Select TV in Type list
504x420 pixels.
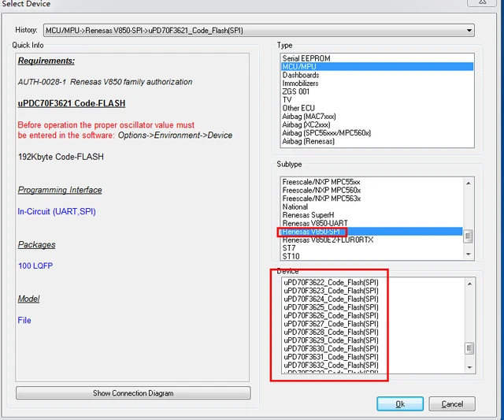[x=287, y=100]
